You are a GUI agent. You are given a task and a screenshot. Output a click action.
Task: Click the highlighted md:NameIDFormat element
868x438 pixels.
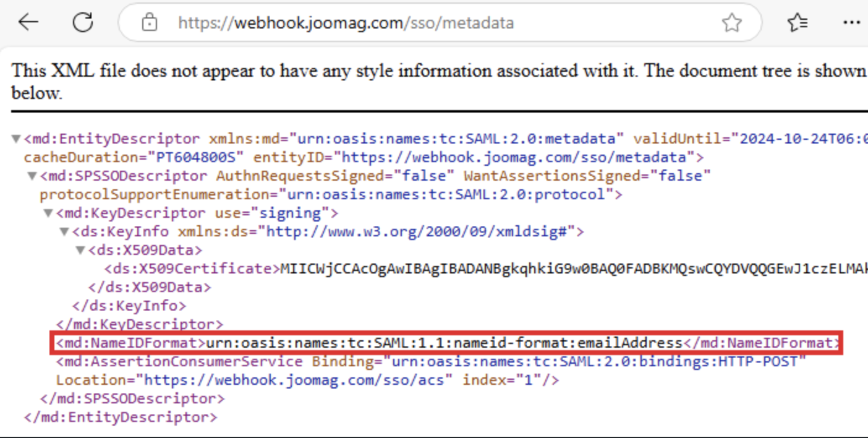click(444, 343)
